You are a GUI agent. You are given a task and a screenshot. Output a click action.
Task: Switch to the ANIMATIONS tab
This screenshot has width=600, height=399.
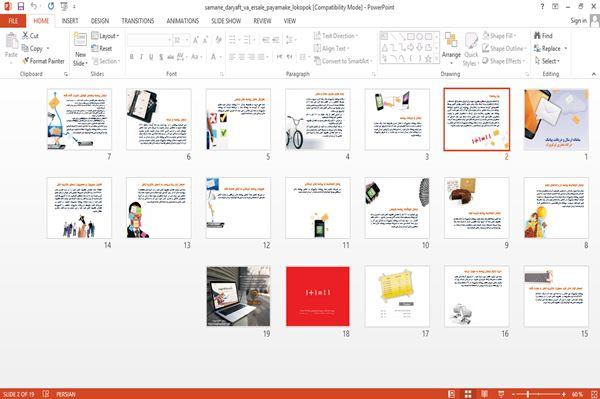183,21
